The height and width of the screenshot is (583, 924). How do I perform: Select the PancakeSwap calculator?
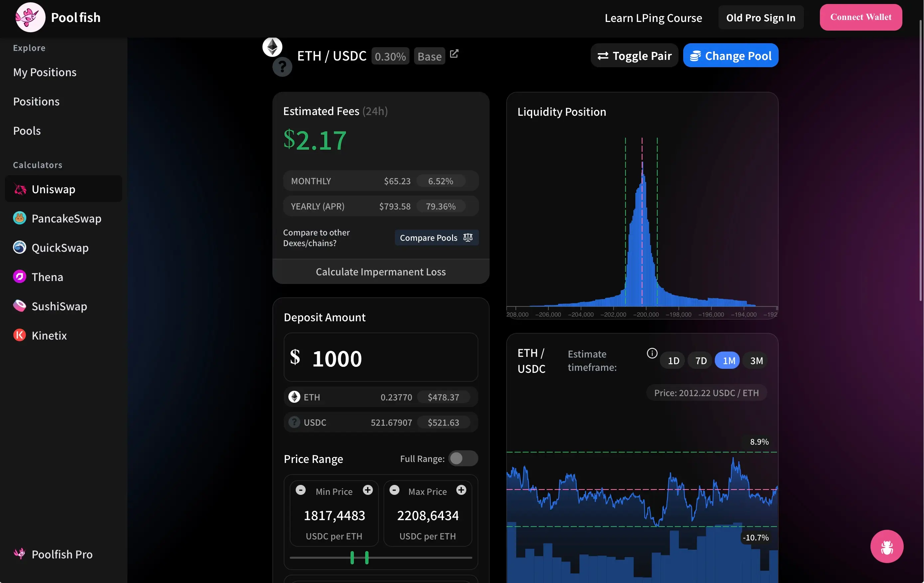tap(66, 218)
